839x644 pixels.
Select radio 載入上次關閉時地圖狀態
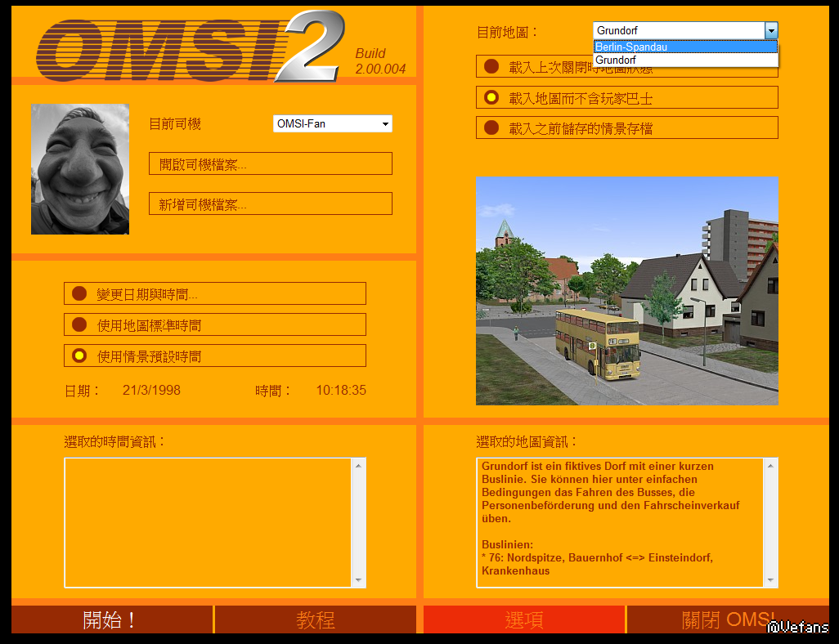coord(626,67)
